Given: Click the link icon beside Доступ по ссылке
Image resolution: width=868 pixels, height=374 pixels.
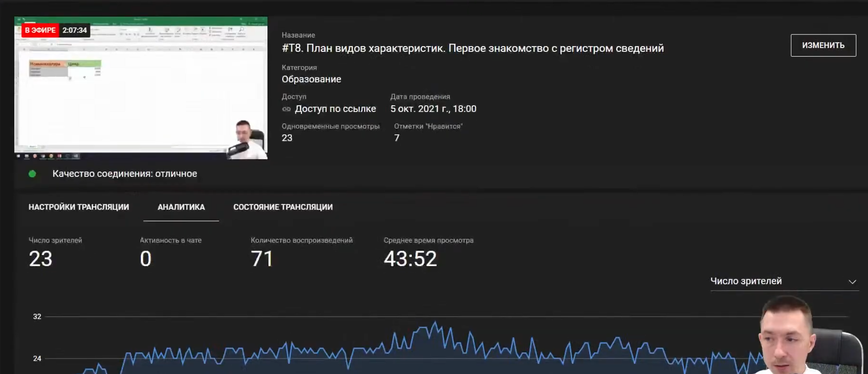Looking at the screenshot, I should 286,109.
